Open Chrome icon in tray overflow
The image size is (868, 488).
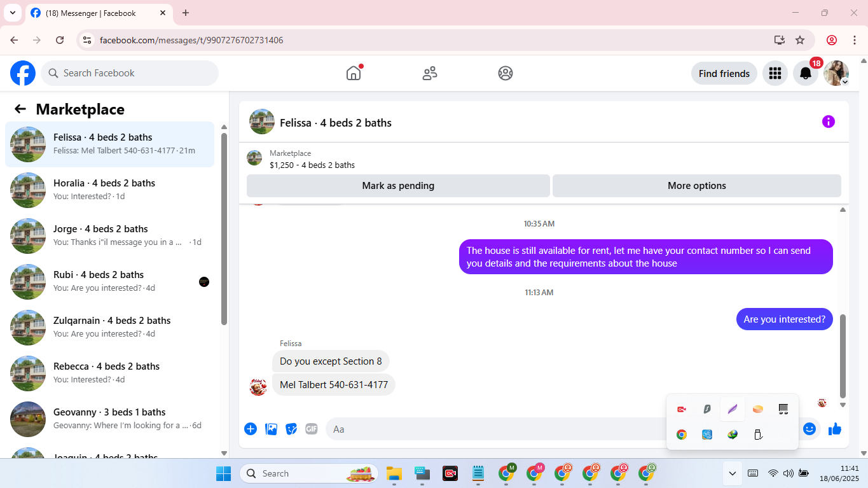coord(682,435)
